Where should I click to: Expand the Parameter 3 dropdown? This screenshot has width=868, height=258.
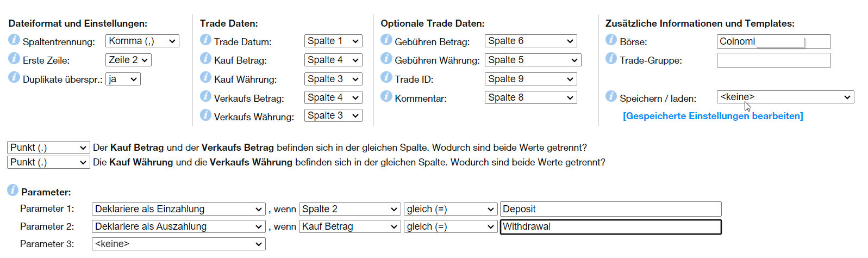pyautogui.click(x=178, y=244)
